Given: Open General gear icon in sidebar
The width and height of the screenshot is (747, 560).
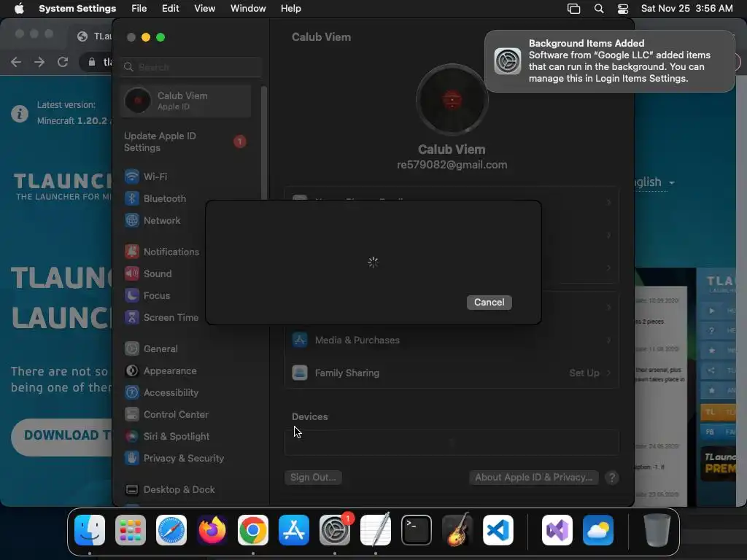Looking at the screenshot, I should coord(132,349).
